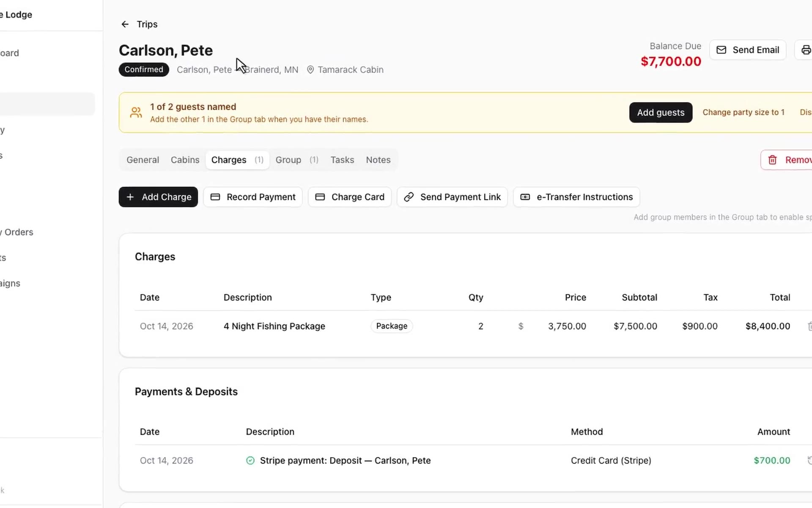Click Tamarack Cabin location text
Viewport: 812px width, 508px height.
pyautogui.click(x=351, y=70)
